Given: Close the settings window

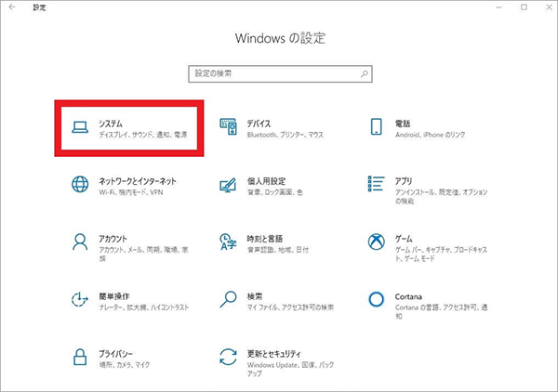Looking at the screenshot, I should [x=549, y=7].
